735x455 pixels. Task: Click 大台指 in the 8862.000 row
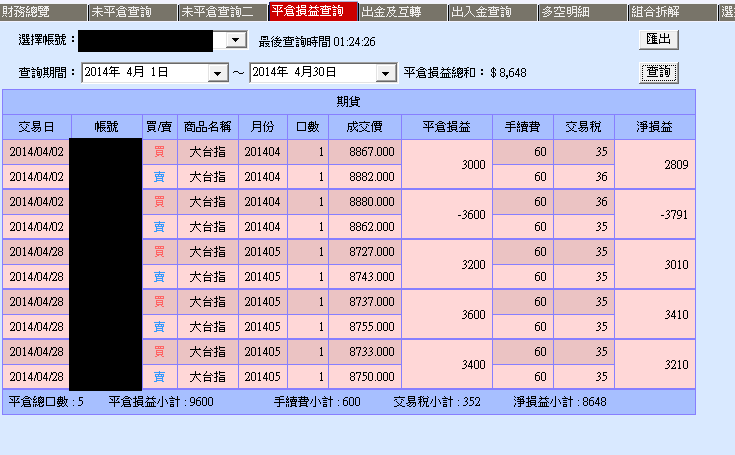coord(208,227)
